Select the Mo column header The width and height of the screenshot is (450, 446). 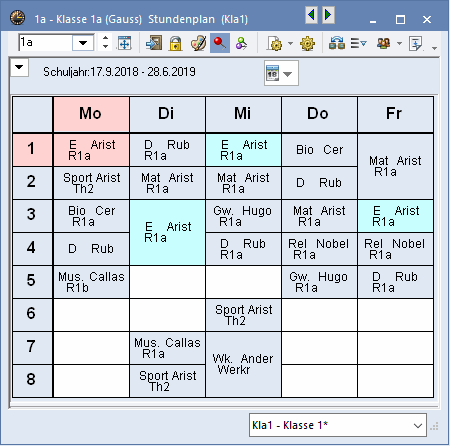[91, 114]
